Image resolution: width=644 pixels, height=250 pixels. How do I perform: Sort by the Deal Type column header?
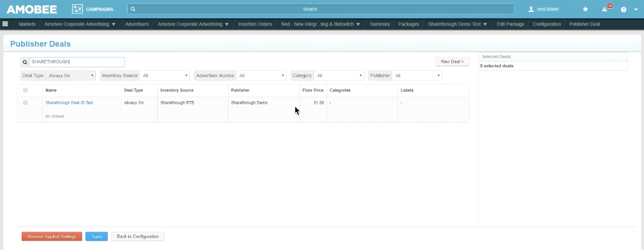(x=133, y=90)
